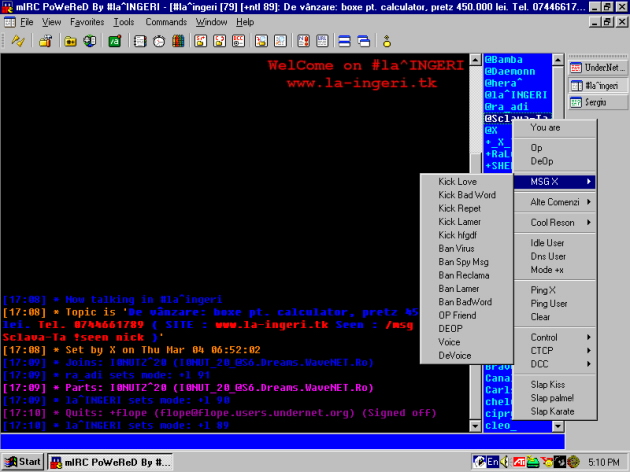Open mIRC Options via the hammer icon
The image size is (630, 472).
(x=45, y=41)
